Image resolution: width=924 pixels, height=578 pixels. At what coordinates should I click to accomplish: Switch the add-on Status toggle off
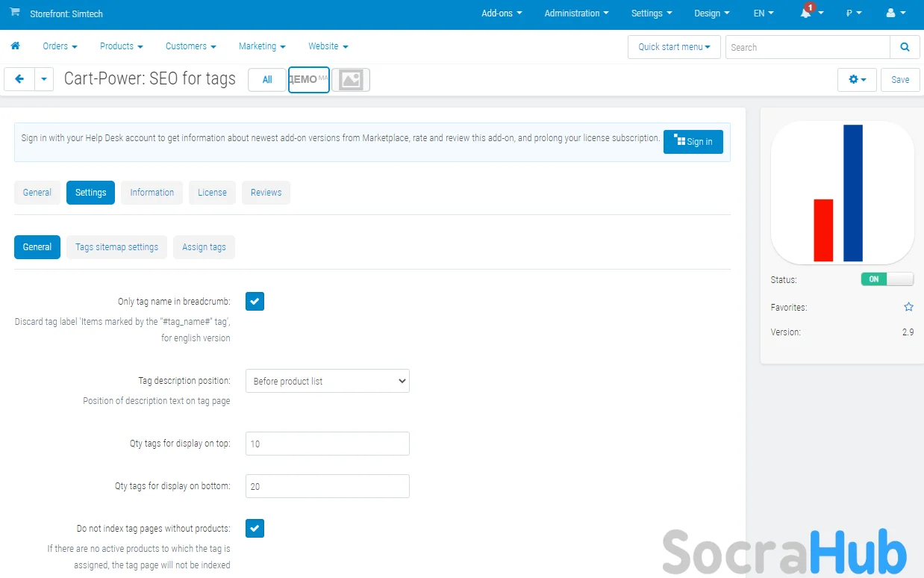coord(887,279)
